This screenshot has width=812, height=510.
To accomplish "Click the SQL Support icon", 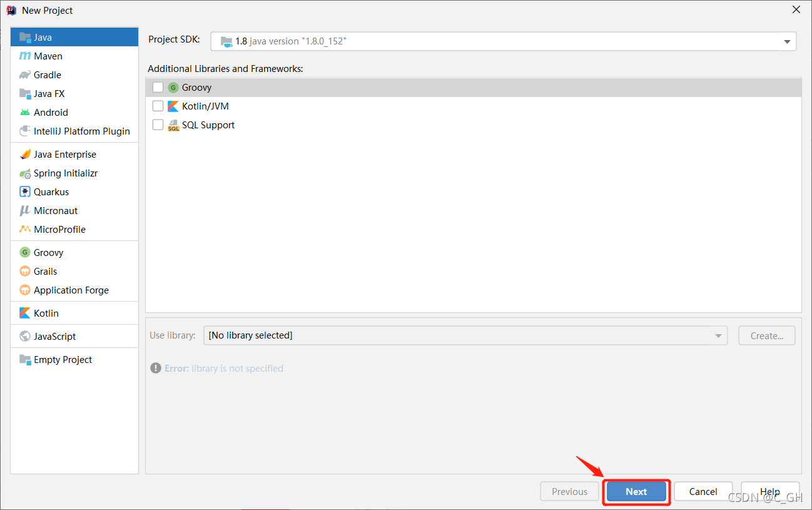I will click(x=173, y=125).
